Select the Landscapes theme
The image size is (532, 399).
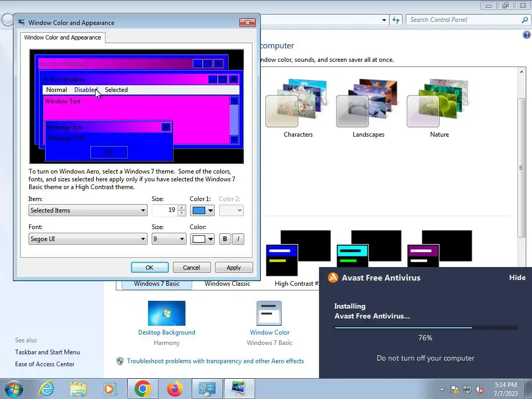tap(368, 108)
